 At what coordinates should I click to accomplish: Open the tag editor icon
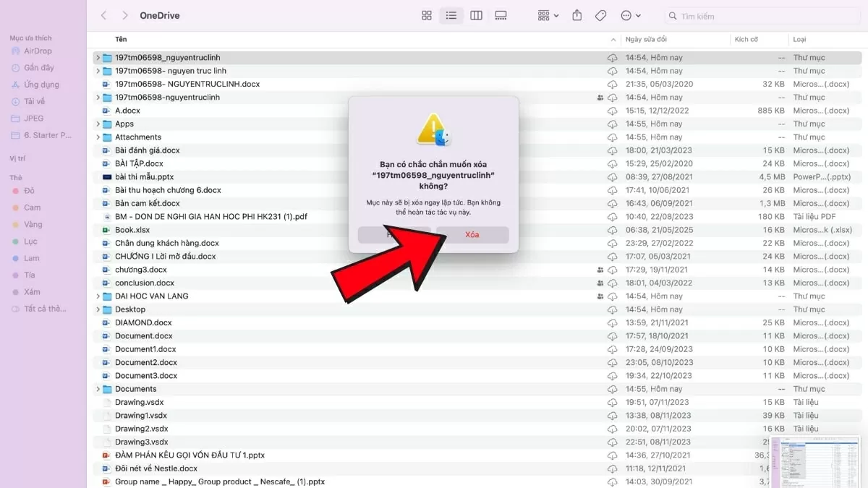click(600, 16)
